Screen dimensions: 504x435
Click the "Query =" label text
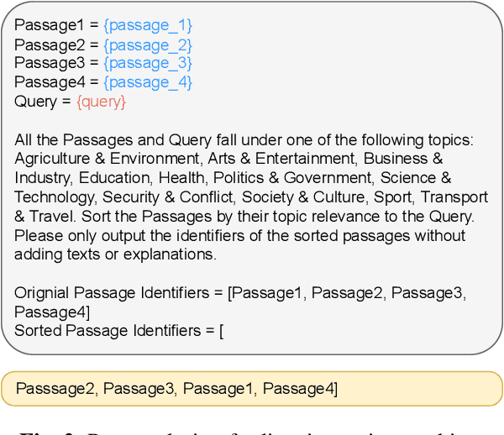pos(43,102)
